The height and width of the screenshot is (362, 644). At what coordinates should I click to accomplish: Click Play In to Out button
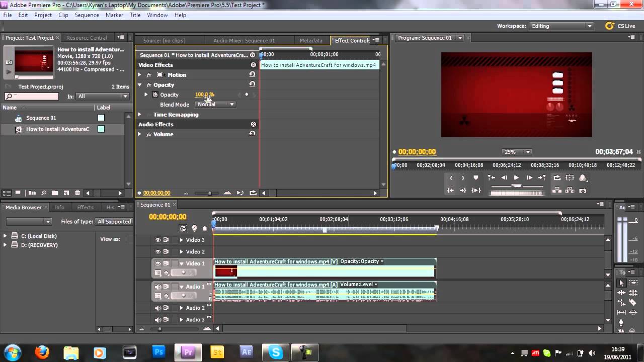tap(476, 191)
